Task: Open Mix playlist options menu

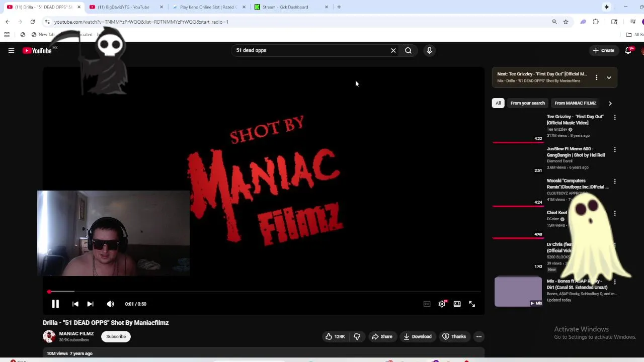Action: [596, 77]
